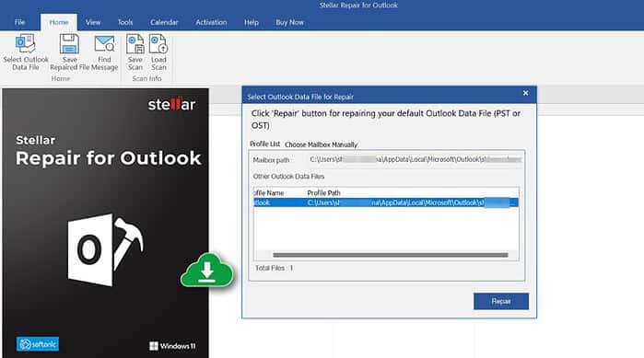Viewport: 644px width, 358px height.
Task: Switch to Choose Mailbox Manually tab
Action: pyautogui.click(x=321, y=144)
